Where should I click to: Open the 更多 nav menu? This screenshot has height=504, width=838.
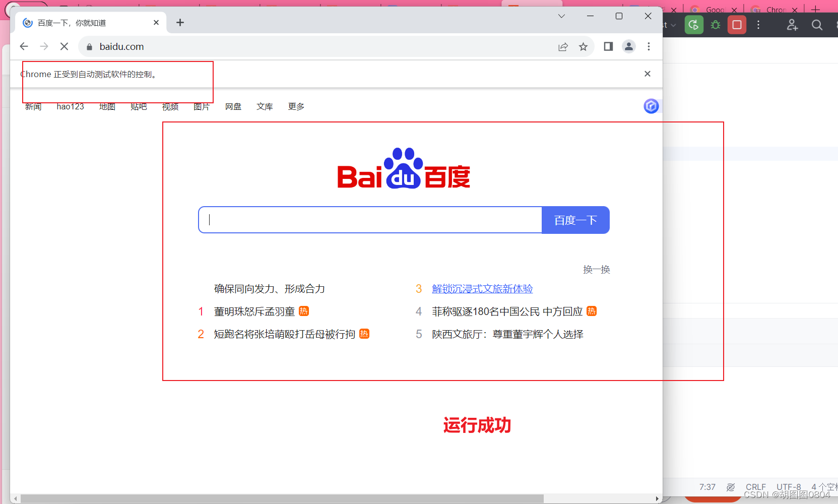pos(296,107)
